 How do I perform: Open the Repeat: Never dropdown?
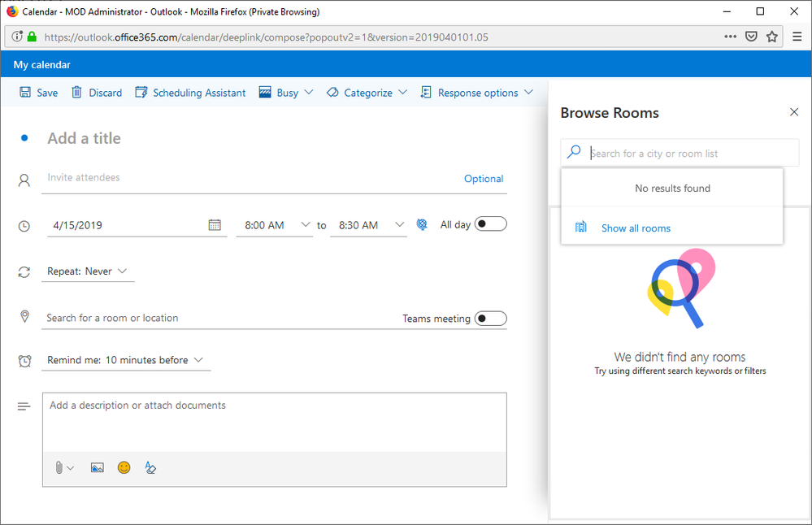[88, 271]
